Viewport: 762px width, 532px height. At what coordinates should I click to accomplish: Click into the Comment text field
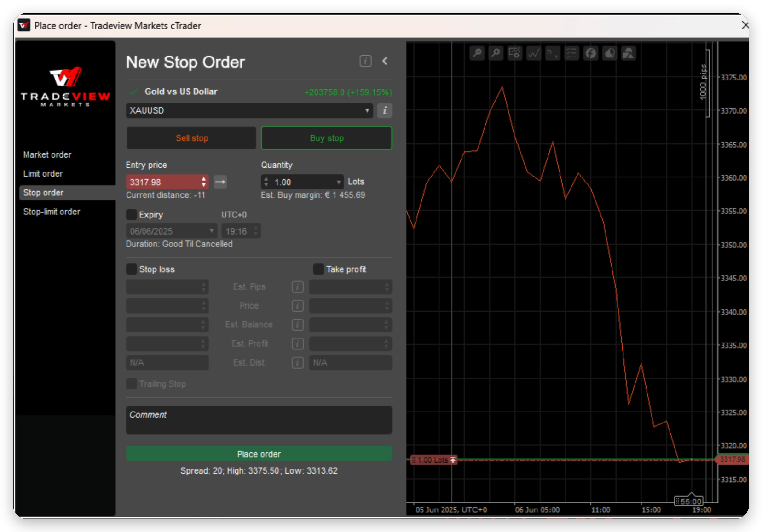[259, 420]
